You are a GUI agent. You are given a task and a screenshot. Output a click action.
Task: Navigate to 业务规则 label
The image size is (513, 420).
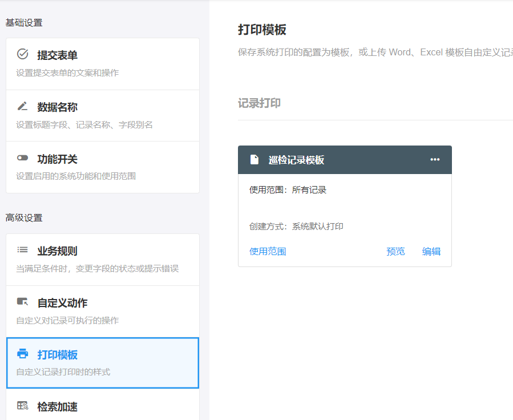[58, 251]
